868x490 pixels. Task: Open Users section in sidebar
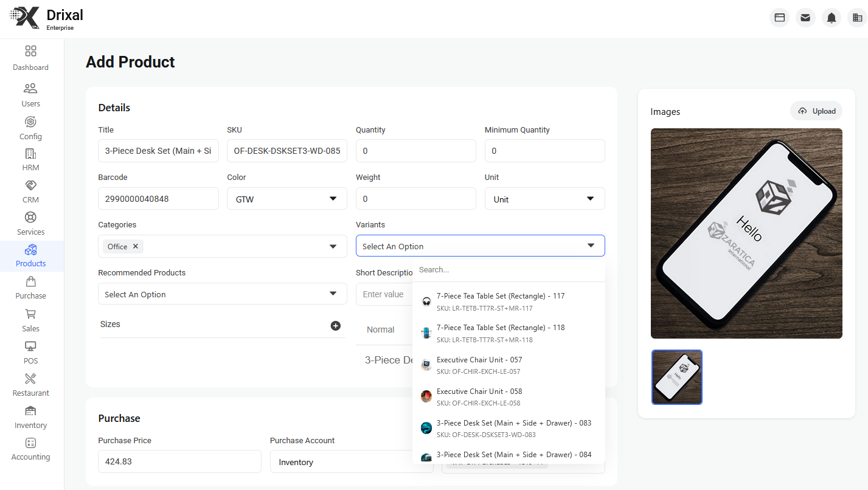30,95
